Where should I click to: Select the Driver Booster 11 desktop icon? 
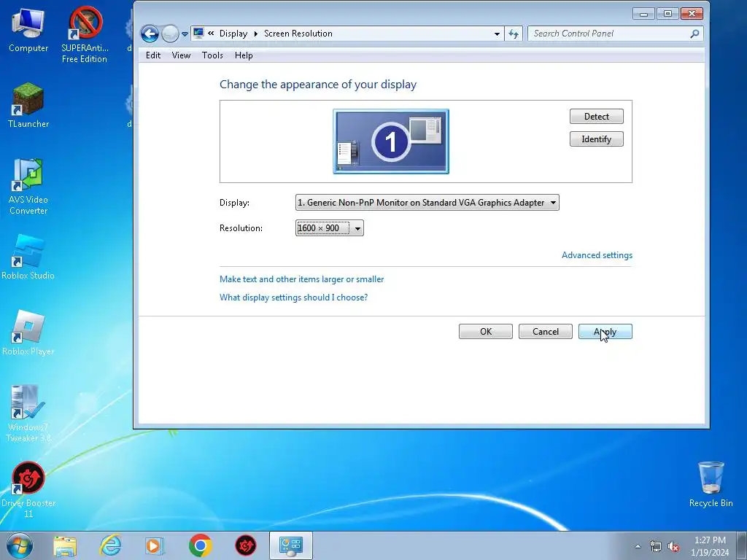click(x=28, y=489)
